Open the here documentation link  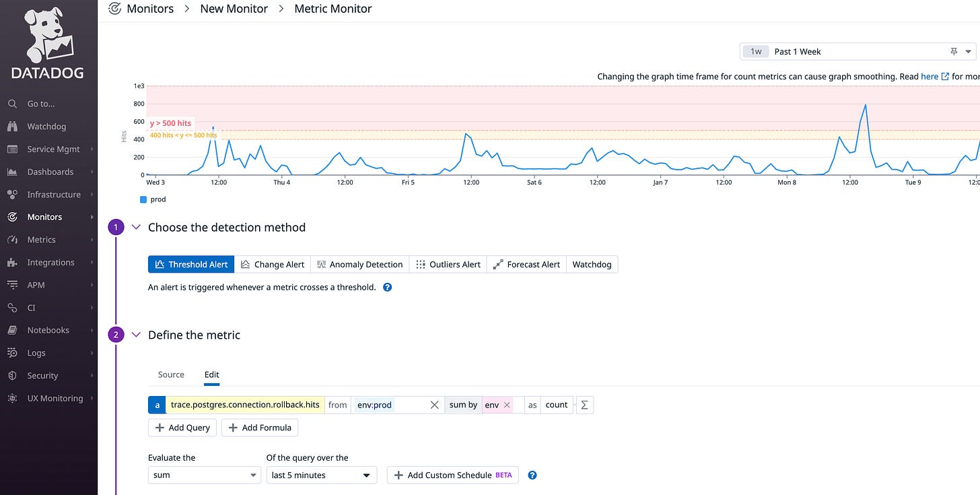(x=930, y=77)
